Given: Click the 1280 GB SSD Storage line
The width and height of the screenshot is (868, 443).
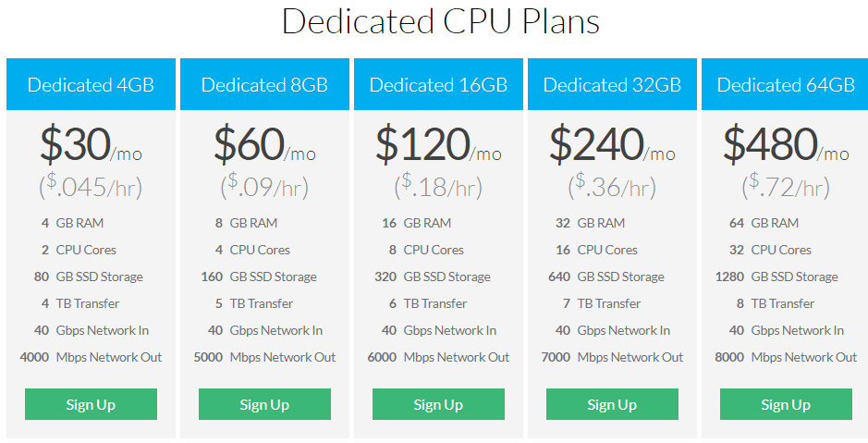Looking at the screenshot, I should click(776, 277).
